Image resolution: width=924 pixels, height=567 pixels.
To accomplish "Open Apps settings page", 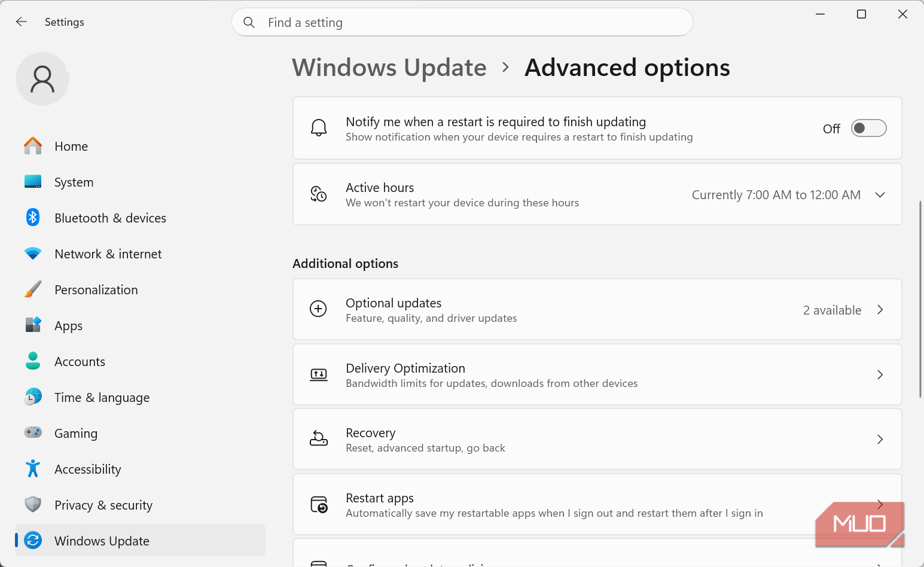I will click(68, 326).
